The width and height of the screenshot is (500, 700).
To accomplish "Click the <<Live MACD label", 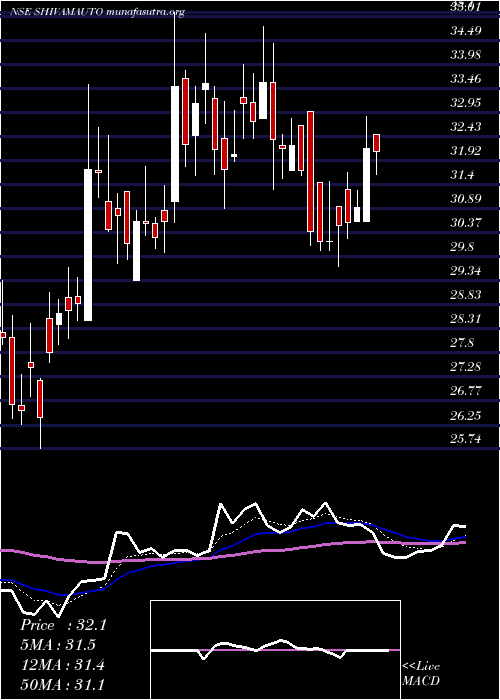I will [x=421, y=674].
